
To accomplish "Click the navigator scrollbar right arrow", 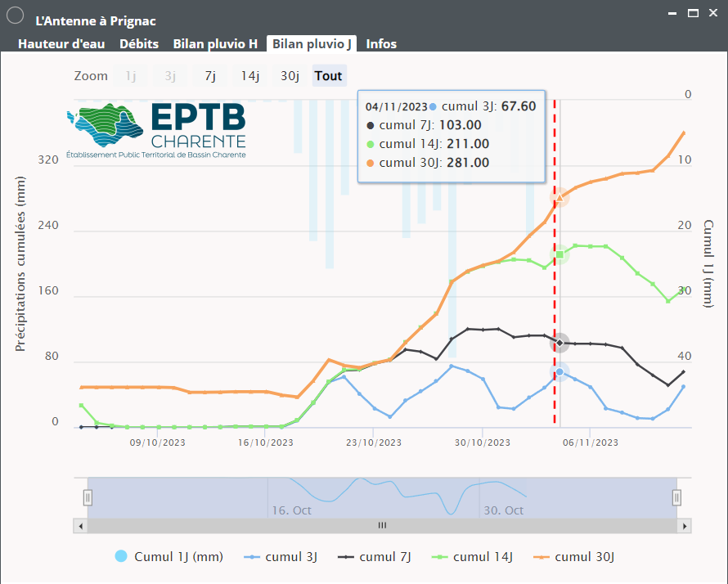I will click(x=685, y=526).
